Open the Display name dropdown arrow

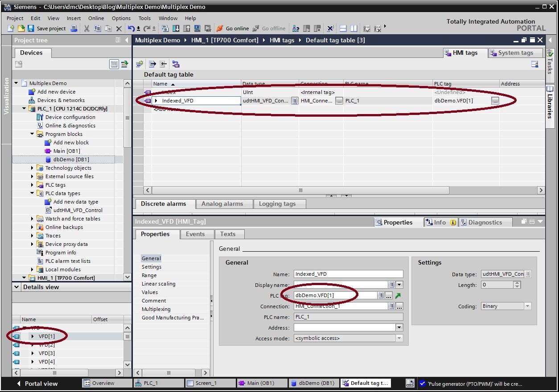coord(399,285)
